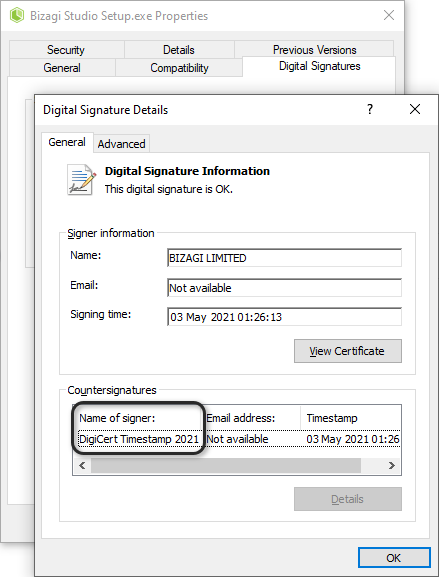The height and width of the screenshot is (577, 439).
Task: Click the Name of signer column header
Action: pos(138,418)
